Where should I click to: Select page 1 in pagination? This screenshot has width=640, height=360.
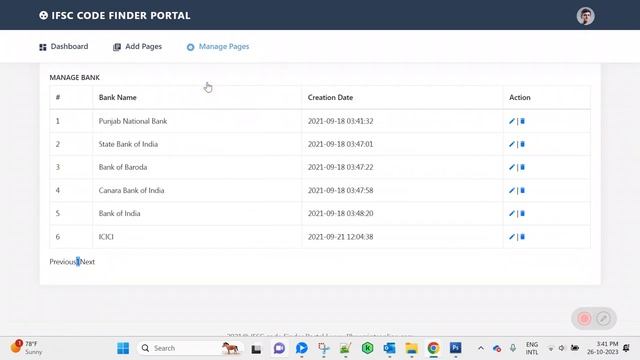(78, 262)
